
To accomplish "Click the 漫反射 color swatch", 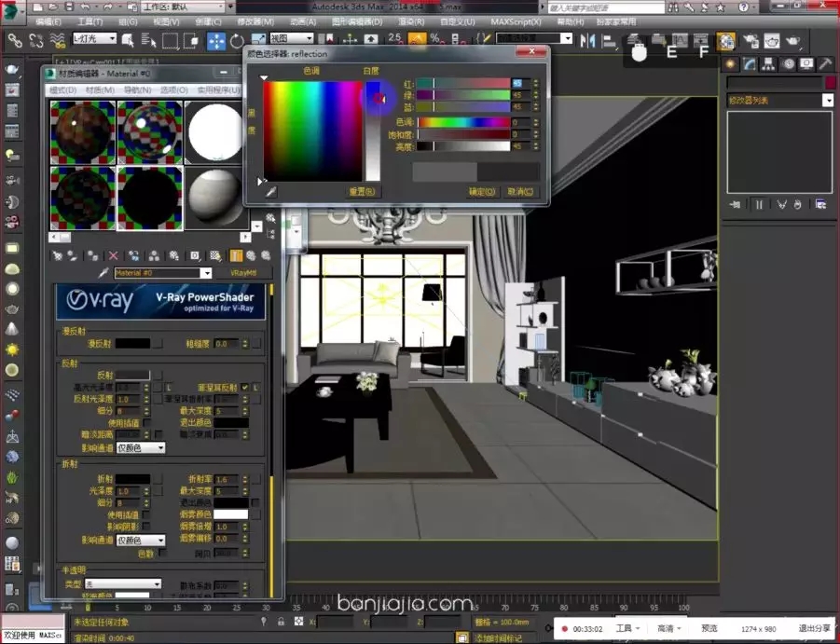I will pyautogui.click(x=133, y=344).
